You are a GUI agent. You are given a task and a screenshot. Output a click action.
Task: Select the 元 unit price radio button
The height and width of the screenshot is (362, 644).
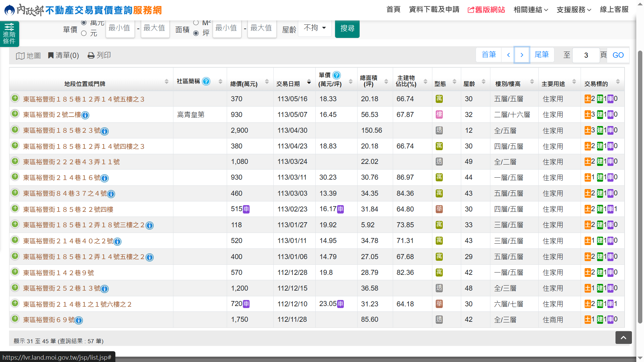point(84,33)
